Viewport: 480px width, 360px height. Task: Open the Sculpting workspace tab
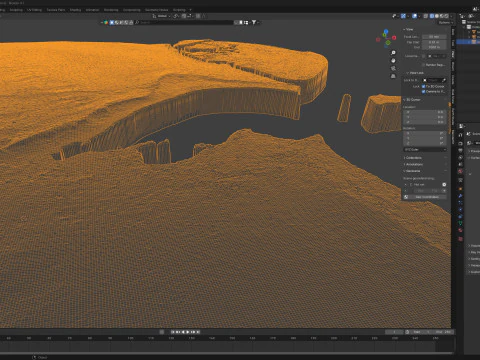pos(16,10)
